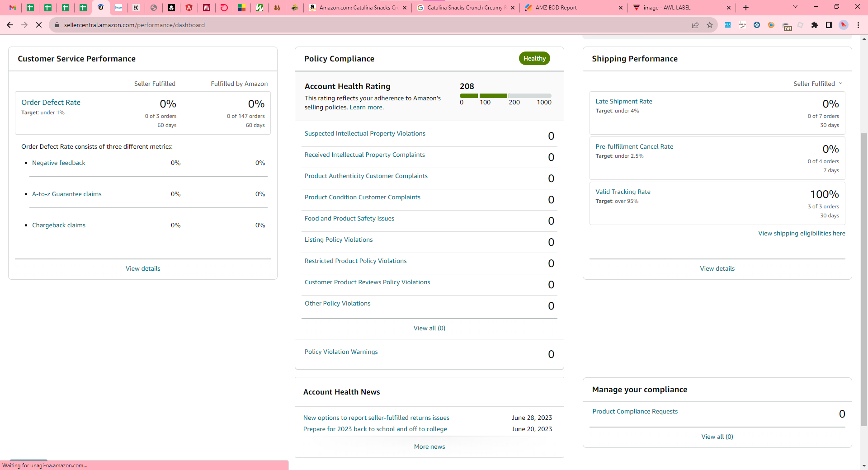Viewport: 868px width, 470px height.
Task: Open the Pre-fulfillment Cancel Rate link
Action: [x=634, y=146]
